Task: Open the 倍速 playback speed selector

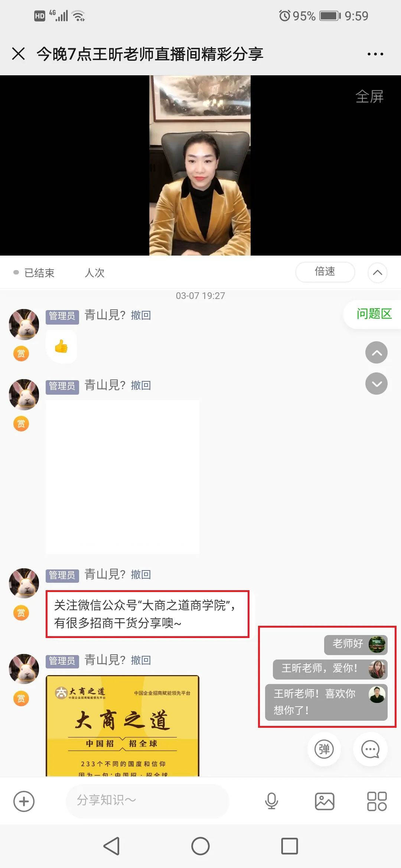Action: point(325,272)
